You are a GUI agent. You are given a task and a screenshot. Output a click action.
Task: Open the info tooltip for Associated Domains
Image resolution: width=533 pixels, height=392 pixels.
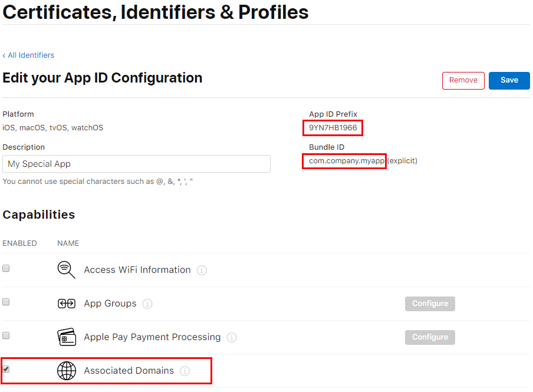click(x=185, y=371)
